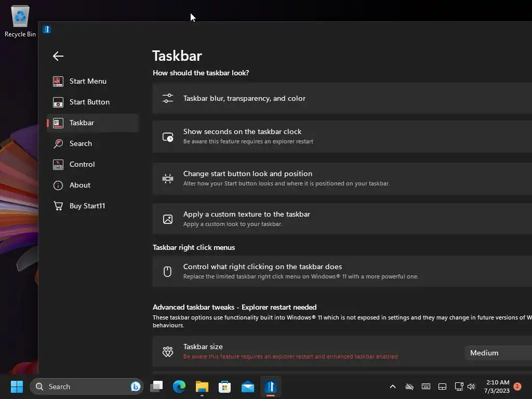Click the Start11 taskbar app icon
This screenshot has height=399, width=532.
(270, 387)
